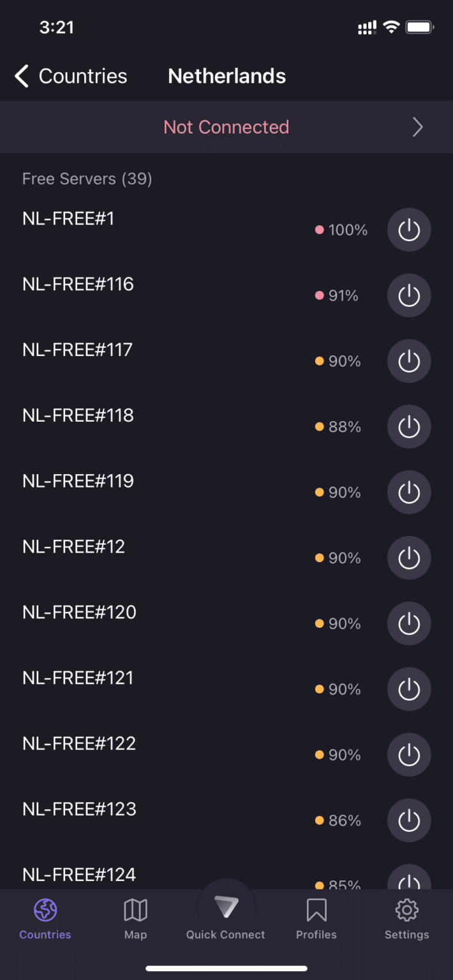453x980 pixels.
Task: Tap the 100% load indicator on NL-FREE#1
Action: click(341, 230)
